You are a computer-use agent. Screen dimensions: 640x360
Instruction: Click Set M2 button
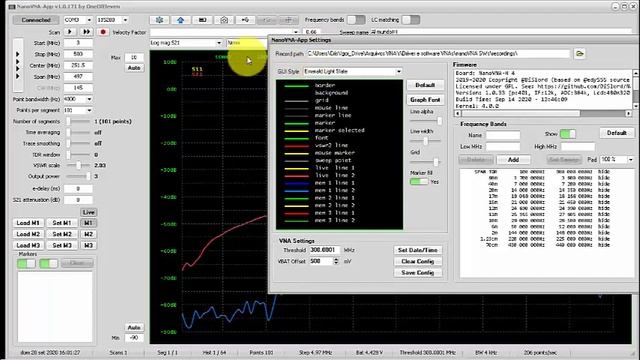click(x=62, y=234)
